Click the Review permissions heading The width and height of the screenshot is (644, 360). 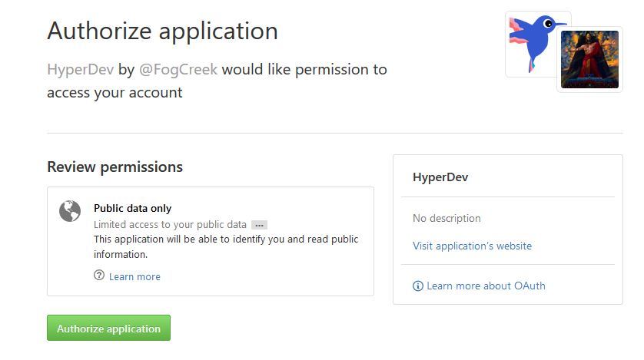click(115, 167)
